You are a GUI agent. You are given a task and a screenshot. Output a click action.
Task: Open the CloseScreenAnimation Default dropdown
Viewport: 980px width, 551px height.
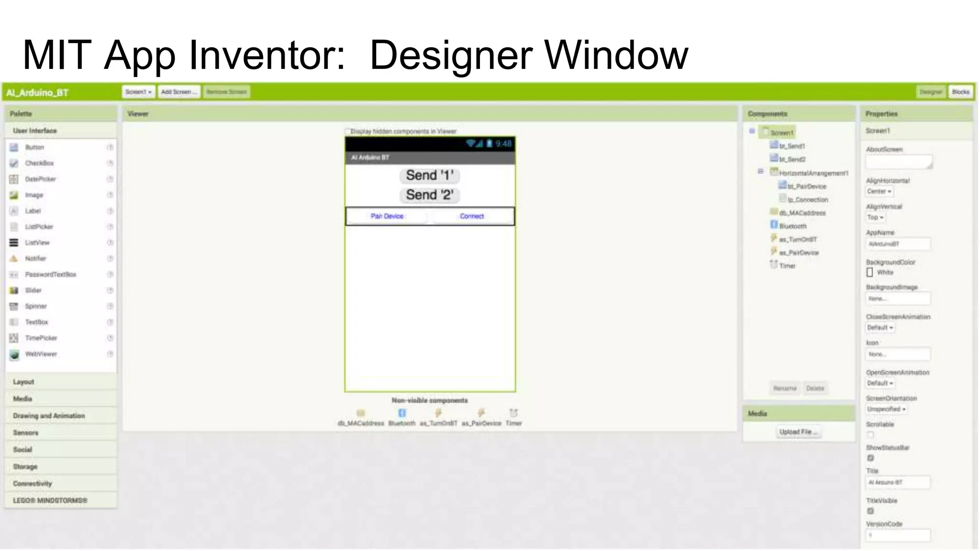[880, 328]
